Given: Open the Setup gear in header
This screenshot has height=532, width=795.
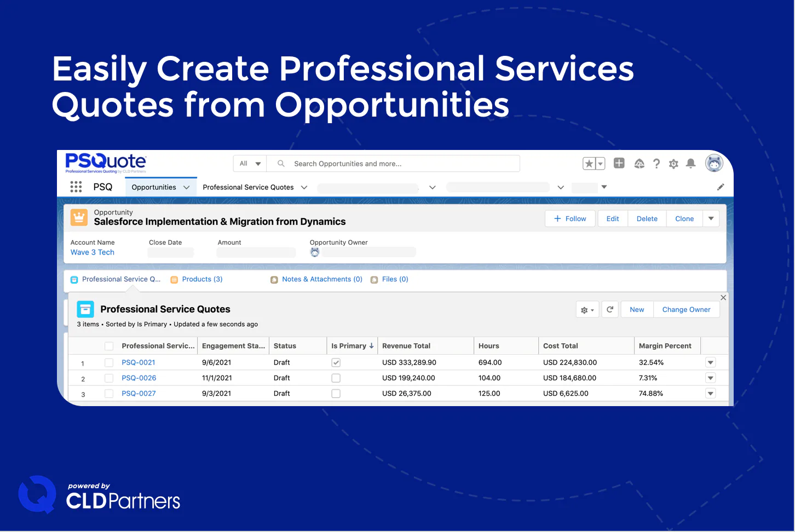Looking at the screenshot, I should [x=673, y=164].
